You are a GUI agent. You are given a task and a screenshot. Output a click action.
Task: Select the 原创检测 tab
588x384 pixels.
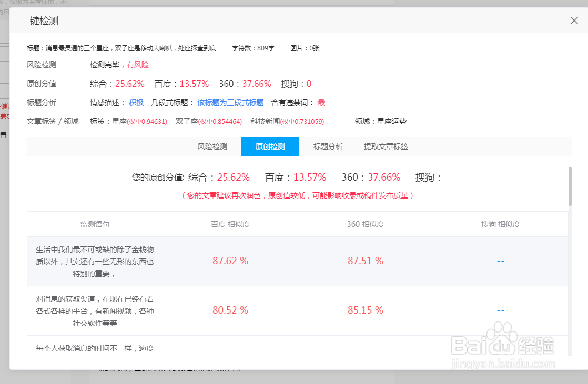tap(270, 147)
